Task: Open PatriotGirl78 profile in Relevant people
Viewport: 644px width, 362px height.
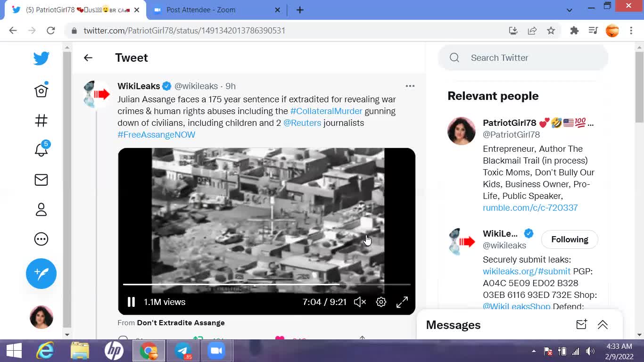Action: [x=510, y=123]
